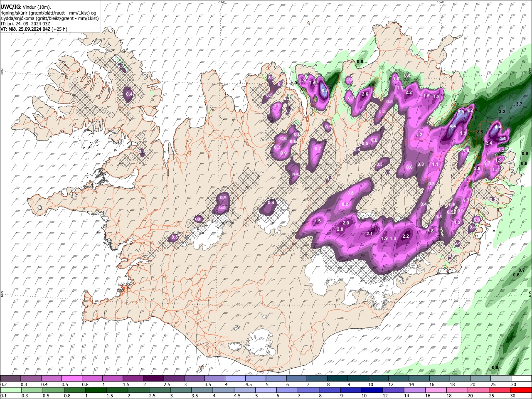Select the 0.2 swatch of the purple snow scale
The image size is (532, 399).
click(10, 378)
